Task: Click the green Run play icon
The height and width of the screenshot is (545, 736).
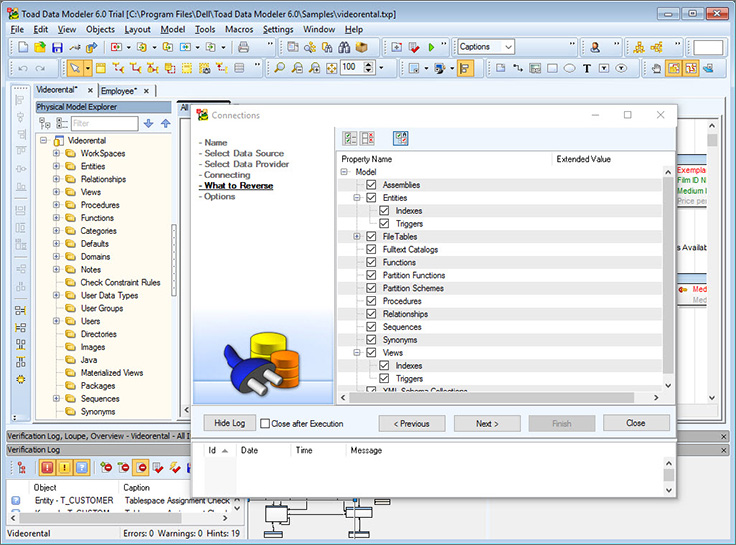Action: tap(431, 47)
